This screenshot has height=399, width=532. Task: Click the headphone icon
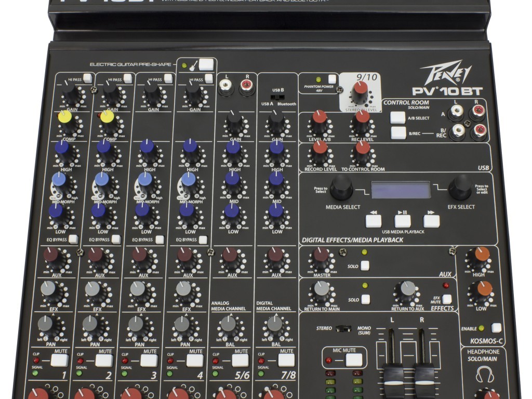(x=484, y=375)
